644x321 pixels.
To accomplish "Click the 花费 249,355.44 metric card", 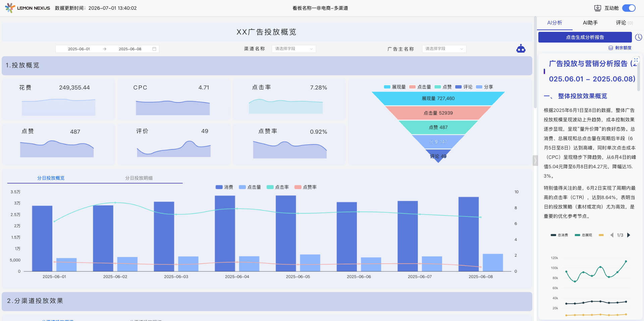I will [58, 100].
